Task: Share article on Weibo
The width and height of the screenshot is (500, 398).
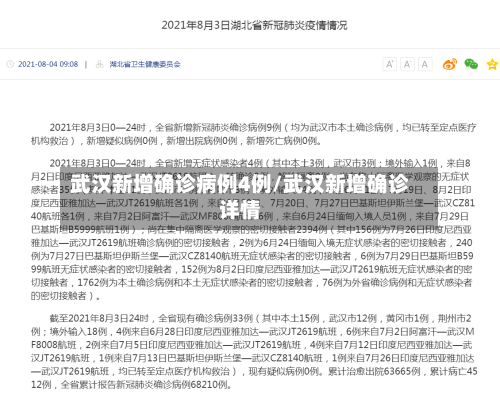Action: coord(450,64)
